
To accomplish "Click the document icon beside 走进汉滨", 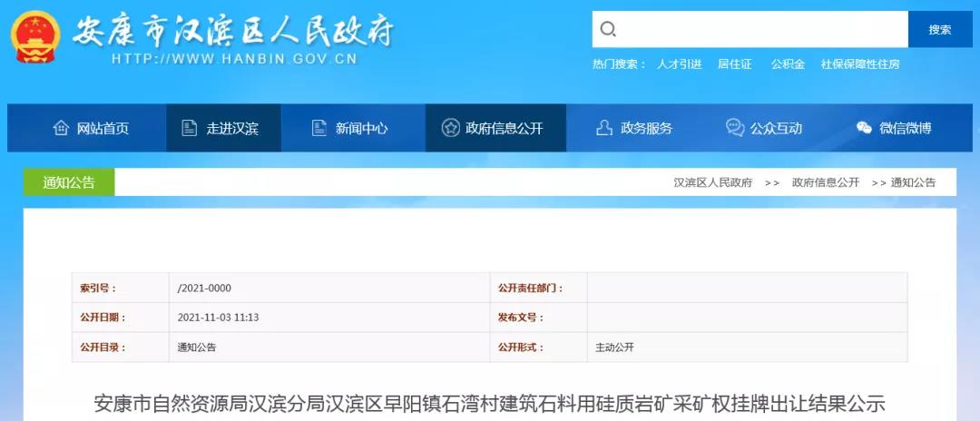I will (x=189, y=128).
